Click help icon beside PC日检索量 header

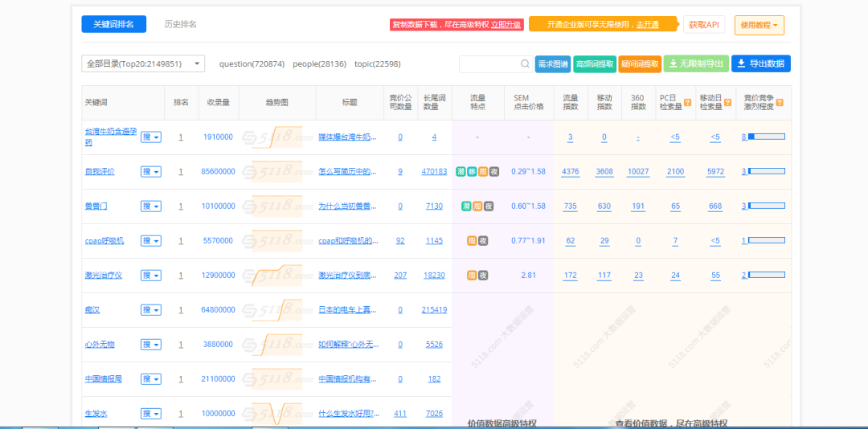pyautogui.click(x=687, y=102)
